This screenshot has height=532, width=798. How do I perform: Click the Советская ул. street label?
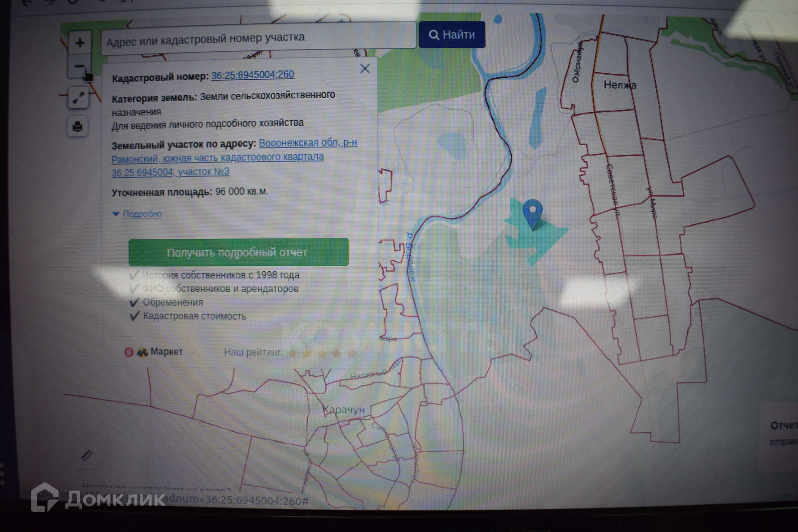pos(613,190)
